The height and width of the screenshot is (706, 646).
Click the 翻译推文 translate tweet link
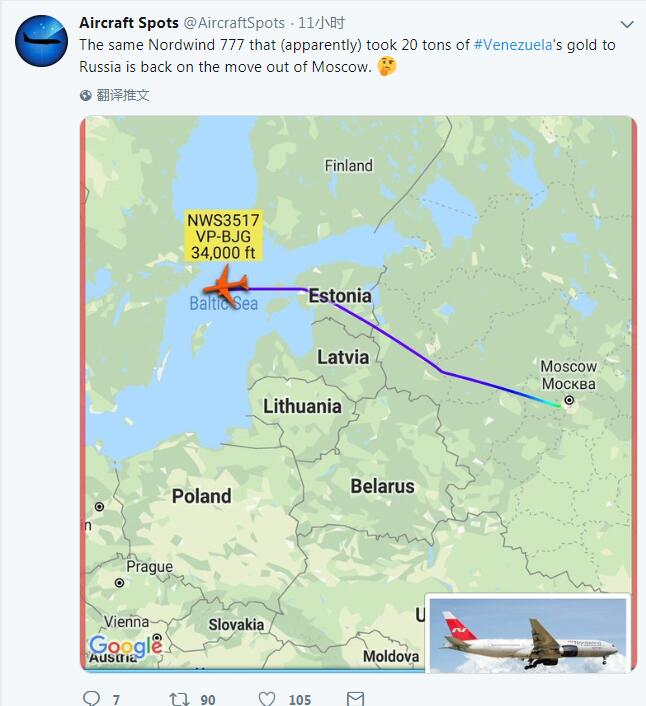coord(123,95)
